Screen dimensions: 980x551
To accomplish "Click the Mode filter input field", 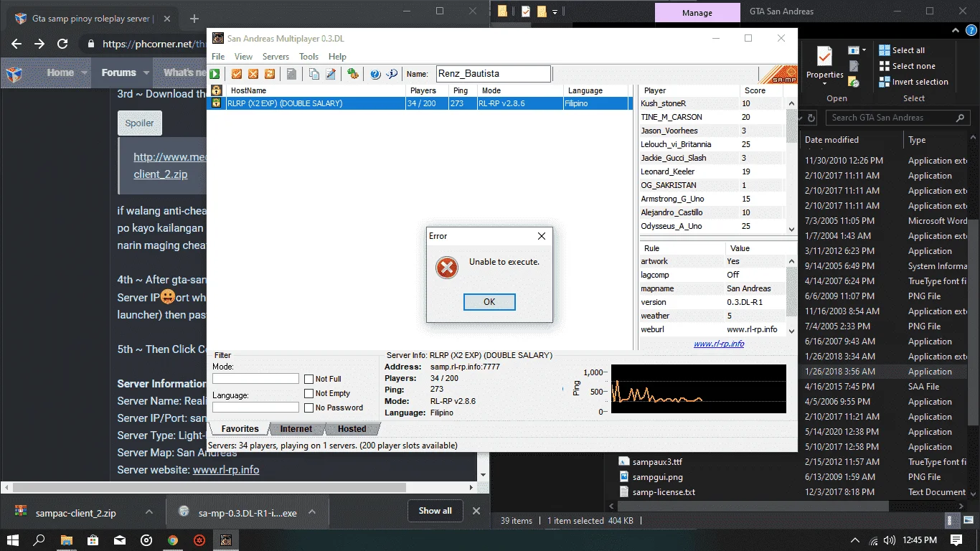I will coord(255,378).
